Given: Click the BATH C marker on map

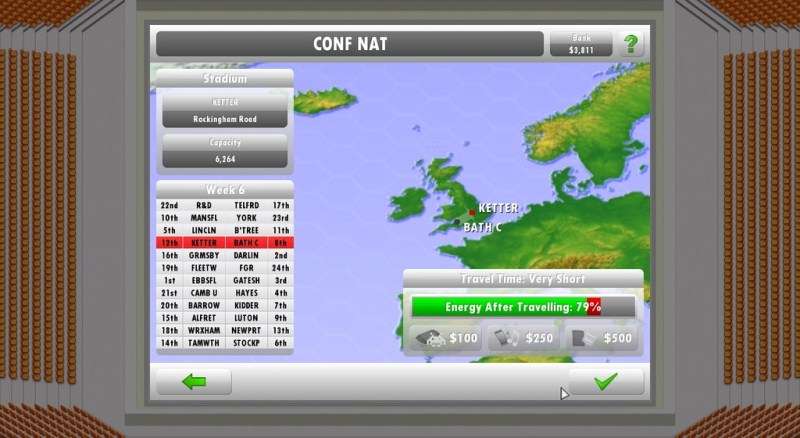Looking at the screenshot, I should pos(457,222).
